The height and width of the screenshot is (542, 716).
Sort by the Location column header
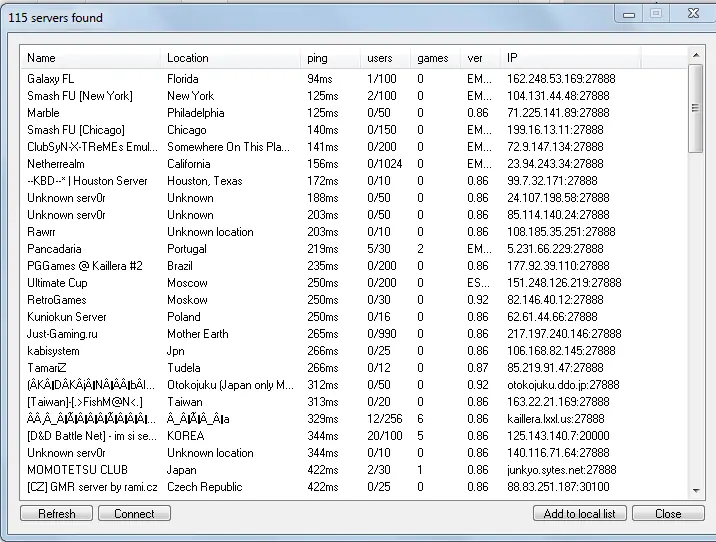(230, 58)
